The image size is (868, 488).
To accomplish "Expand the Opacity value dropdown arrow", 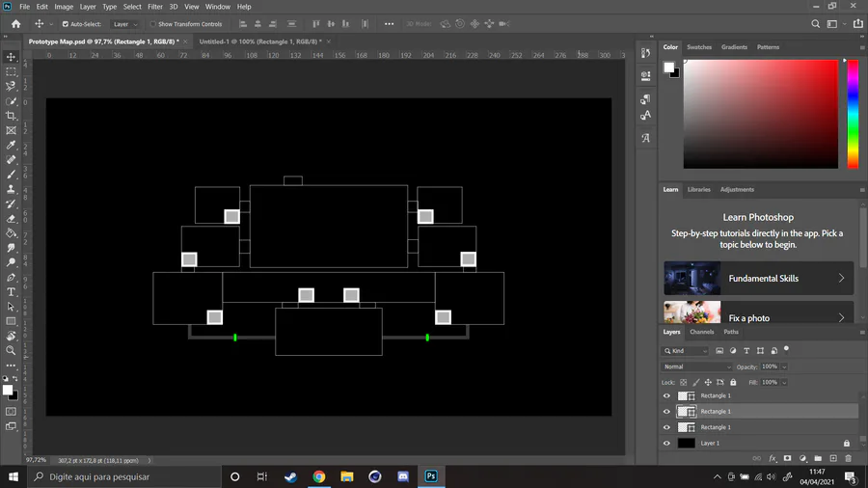I will (x=784, y=366).
